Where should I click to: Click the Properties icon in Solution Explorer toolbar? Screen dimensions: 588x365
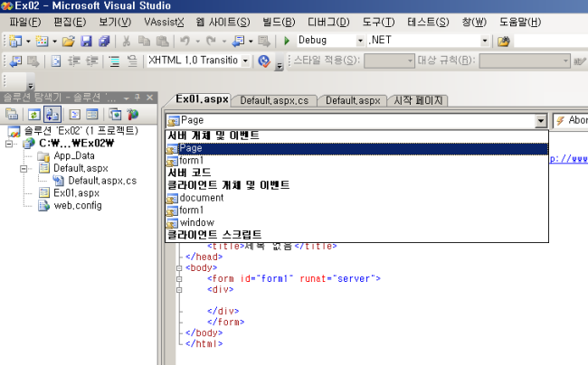[x=13, y=114]
